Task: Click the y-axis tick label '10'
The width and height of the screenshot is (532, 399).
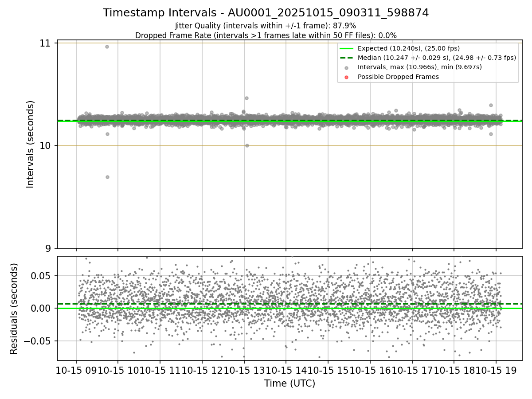Action: 45,145
